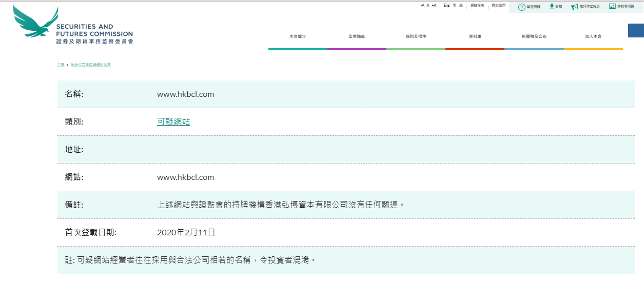The height and width of the screenshot is (283, 644).
Task: Open the FAQ question mark icon
Action: click(x=521, y=7)
